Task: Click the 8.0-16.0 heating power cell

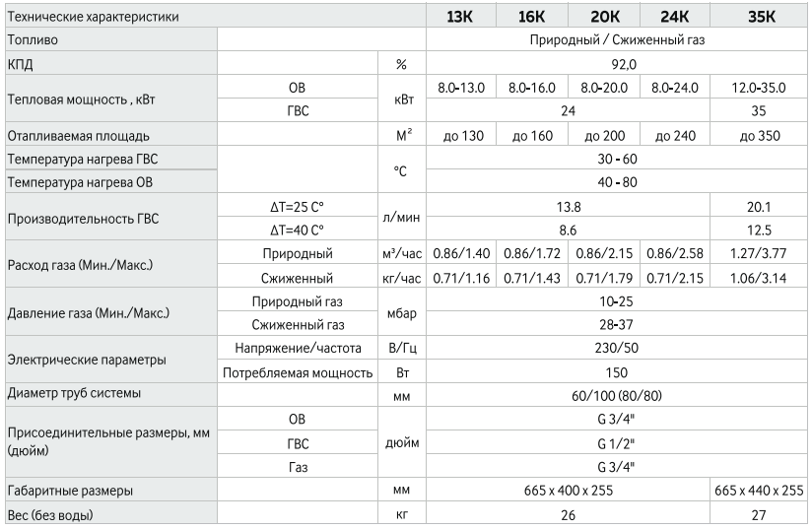Action: (x=531, y=88)
